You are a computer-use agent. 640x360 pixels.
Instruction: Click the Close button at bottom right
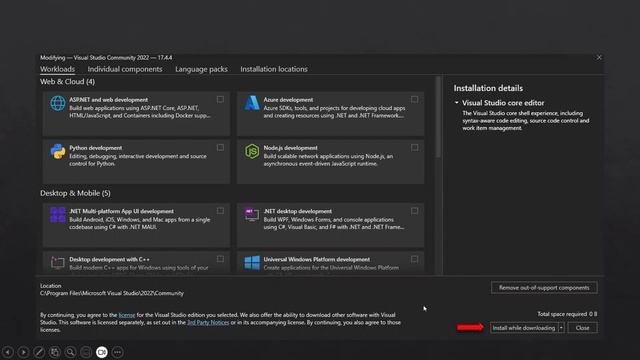[x=582, y=328]
